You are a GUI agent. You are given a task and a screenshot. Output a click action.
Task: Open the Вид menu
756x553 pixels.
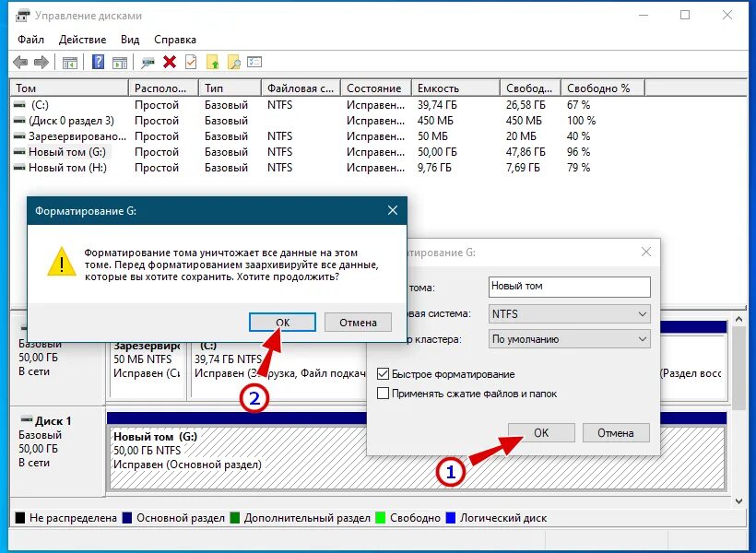[130, 40]
